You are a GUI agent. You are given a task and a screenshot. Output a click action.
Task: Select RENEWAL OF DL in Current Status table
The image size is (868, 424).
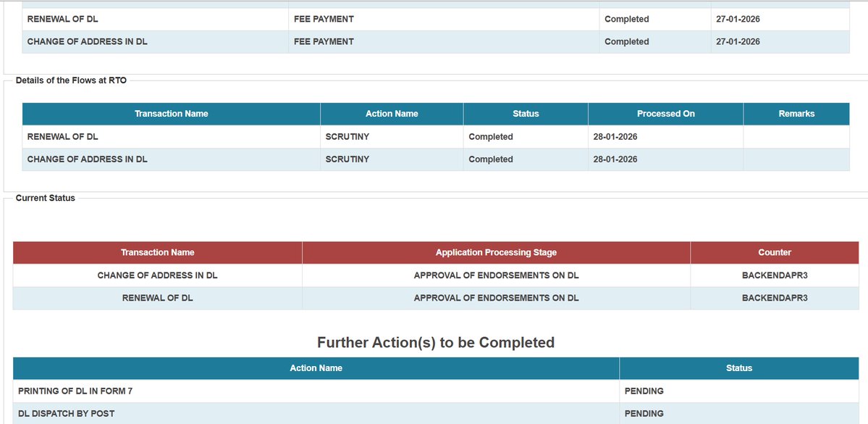[x=158, y=298]
